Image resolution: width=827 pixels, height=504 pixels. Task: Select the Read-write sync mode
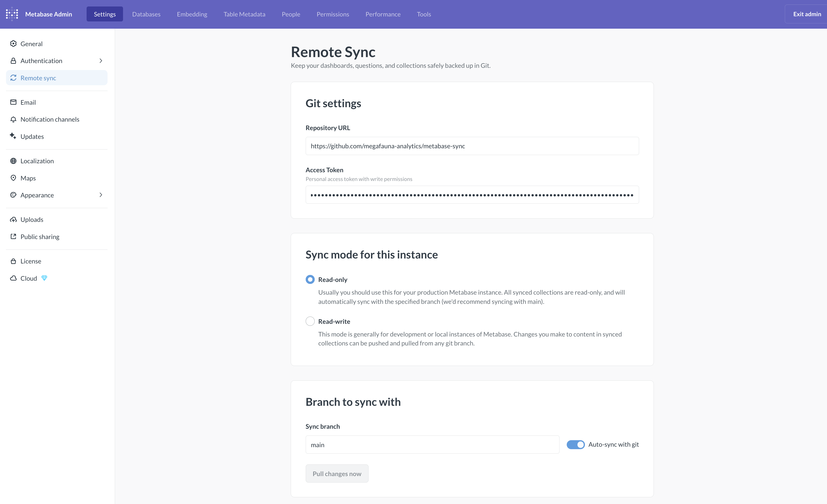pos(310,321)
